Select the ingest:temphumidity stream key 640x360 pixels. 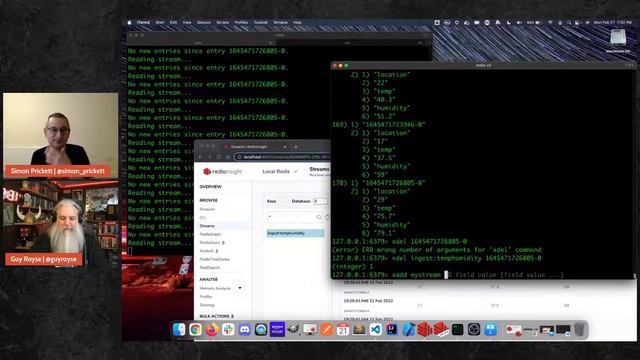[295, 233]
